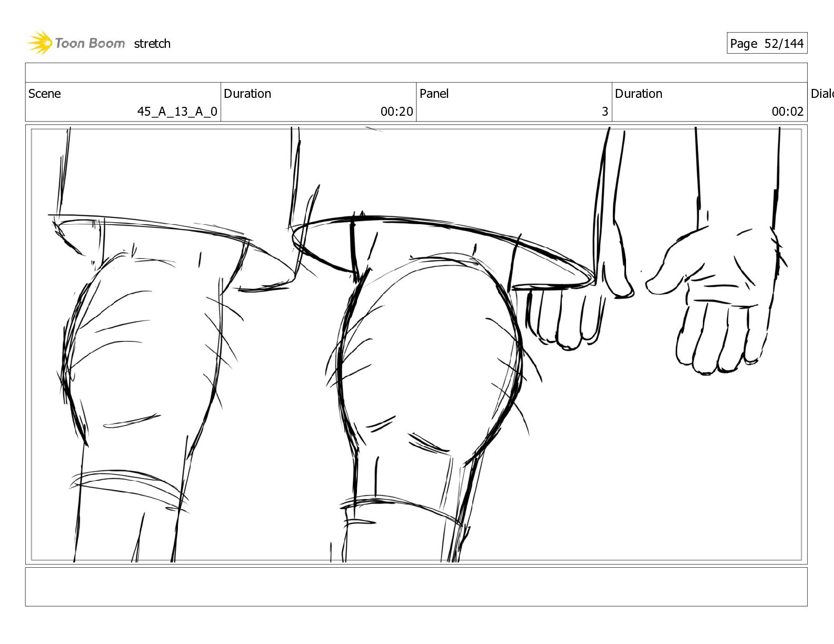Select the scene name 45_A_13_A_0
The width and height of the screenshot is (834, 644).
click(177, 112)
